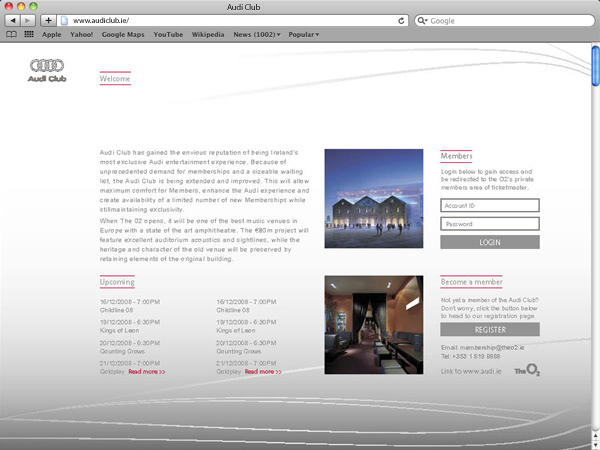Click the browser forward arrow button
This screenshot has height=450, width=600.
tap(28, 20)
